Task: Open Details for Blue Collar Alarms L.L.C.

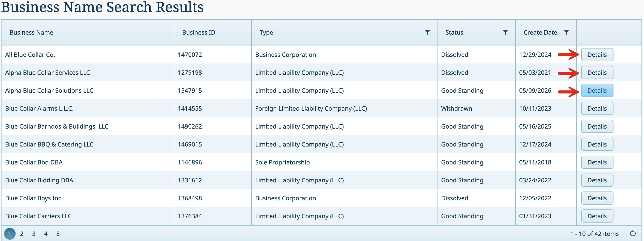Action: [597, 108]
